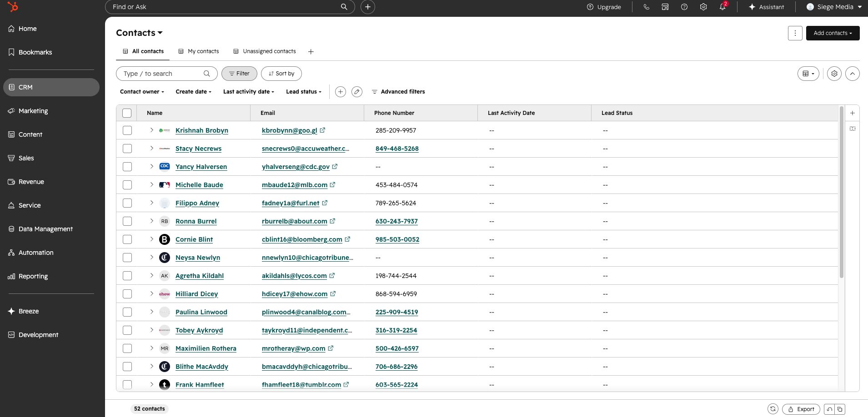Check the box for Cornie Blint
868x417 pixels.
coord(127,239)
